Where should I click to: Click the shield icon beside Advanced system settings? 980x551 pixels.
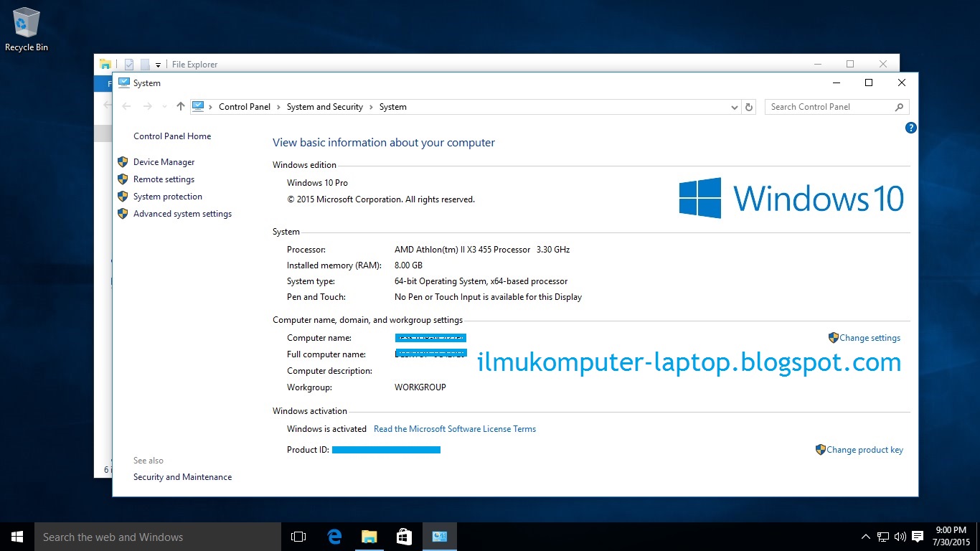(x=123, y=214)
